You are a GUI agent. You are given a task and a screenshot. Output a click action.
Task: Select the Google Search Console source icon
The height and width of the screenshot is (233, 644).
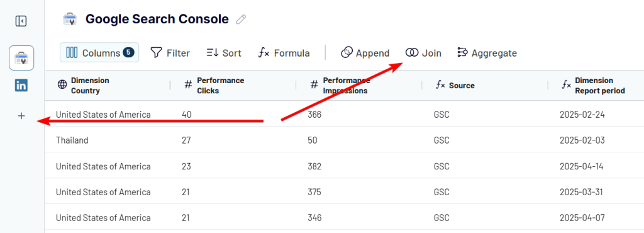[21, 58]
